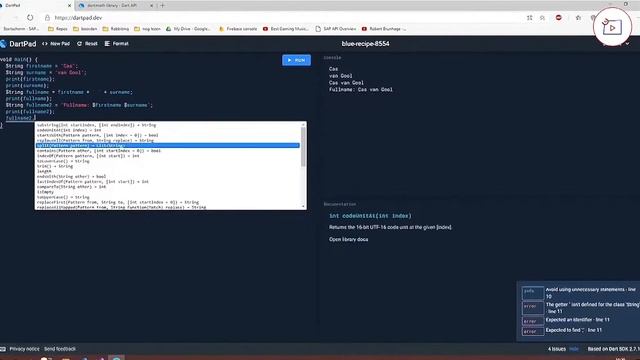The height and width of the screenshot is (360, 640).
Task: Select replaceAll suggestion in autocomplete
Action: point(168,140)
